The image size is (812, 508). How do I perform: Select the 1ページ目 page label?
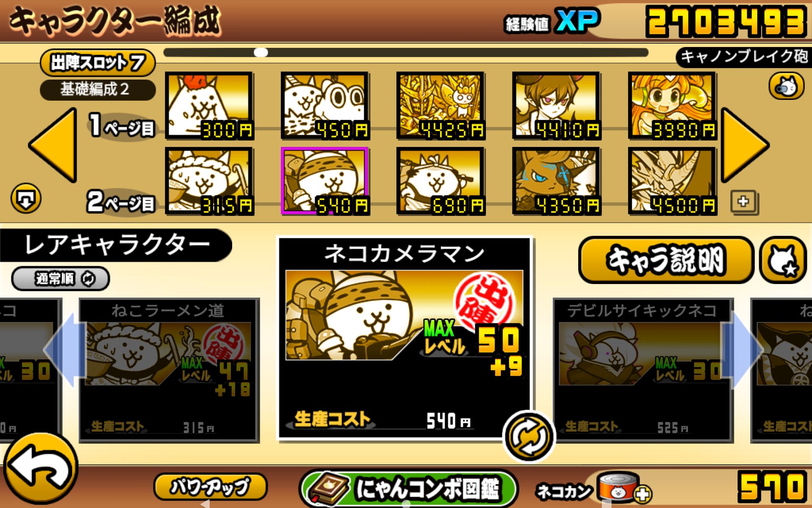click(121, 126)
